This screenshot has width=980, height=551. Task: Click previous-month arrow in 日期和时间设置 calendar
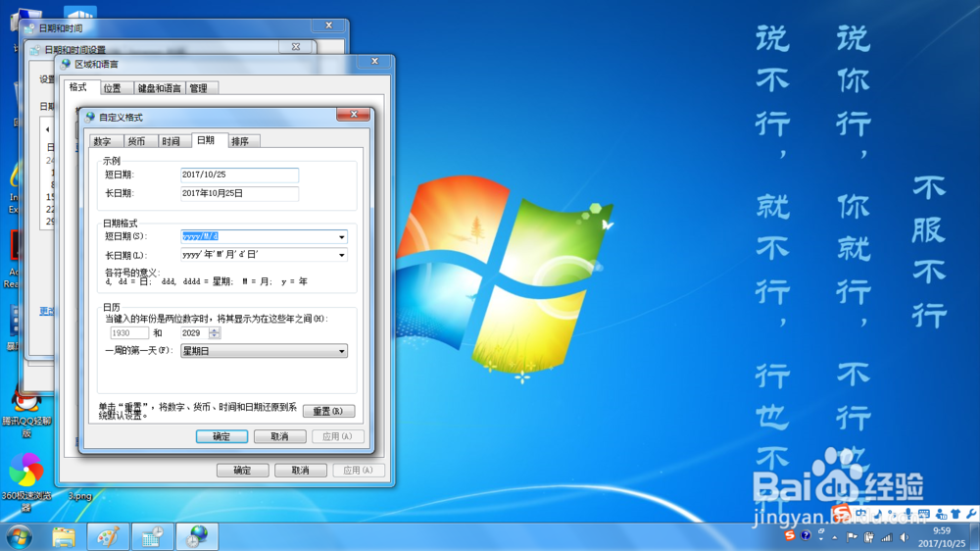click(x=47, y=129)
